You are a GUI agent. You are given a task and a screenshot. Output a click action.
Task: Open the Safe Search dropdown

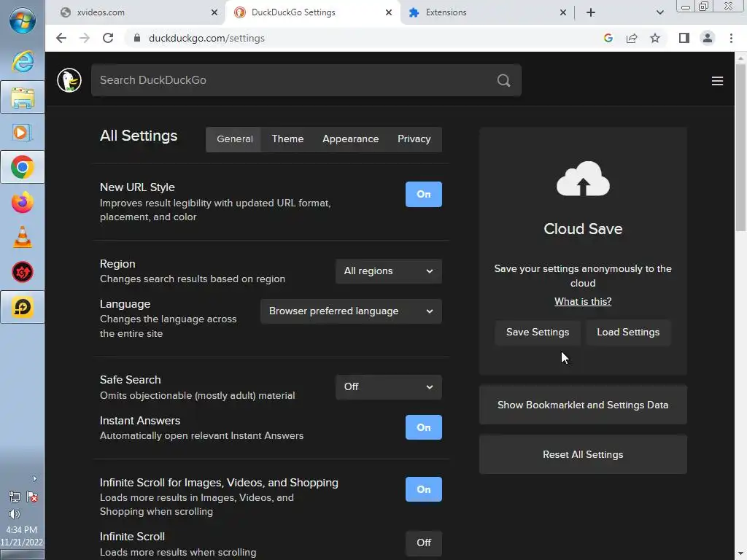click(x=389, y=386)
